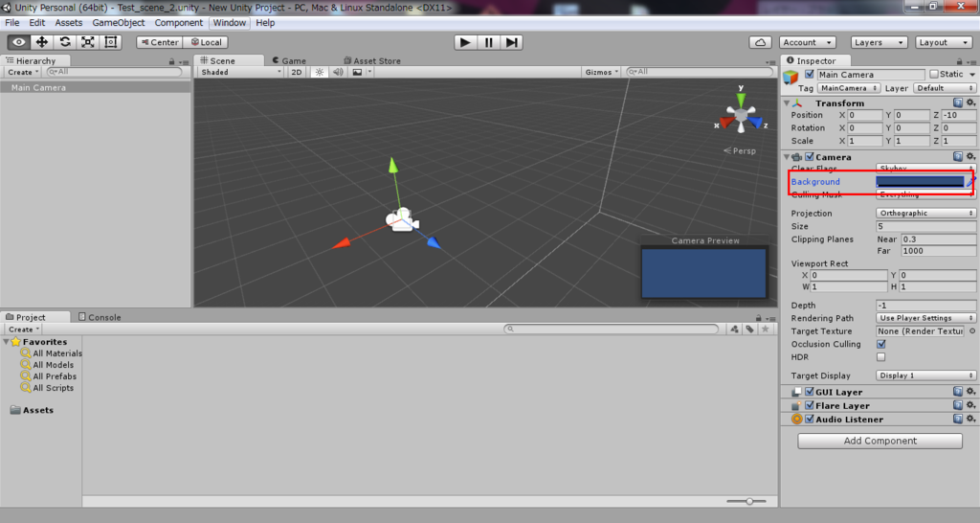This screenshot has width=980, height=523.
Task: Open the Window menu
Action: 230,23
